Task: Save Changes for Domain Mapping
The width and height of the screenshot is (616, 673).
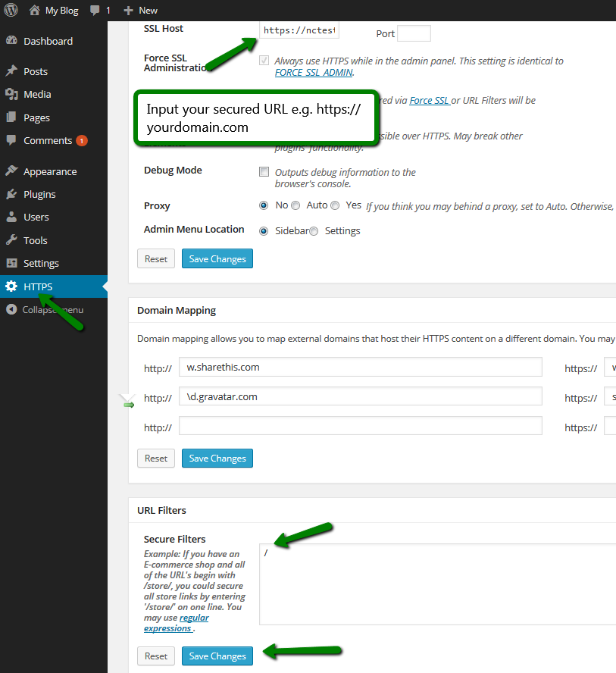Action: point(217,459)
